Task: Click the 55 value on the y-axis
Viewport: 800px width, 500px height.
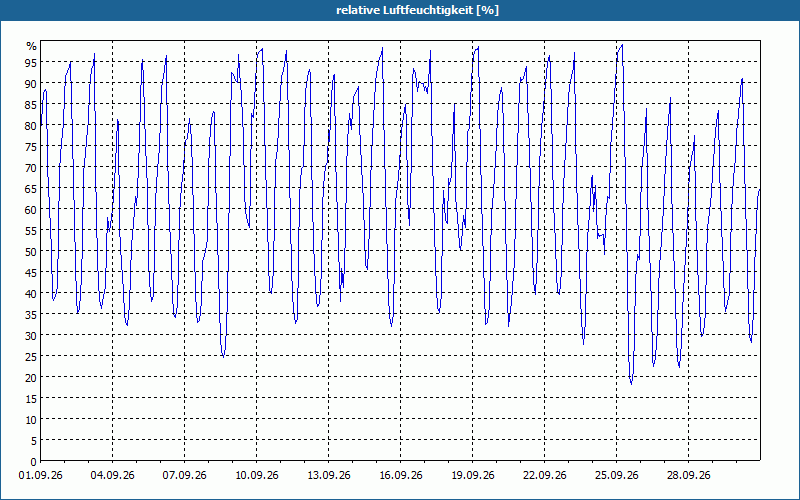Action: [31, 231]
